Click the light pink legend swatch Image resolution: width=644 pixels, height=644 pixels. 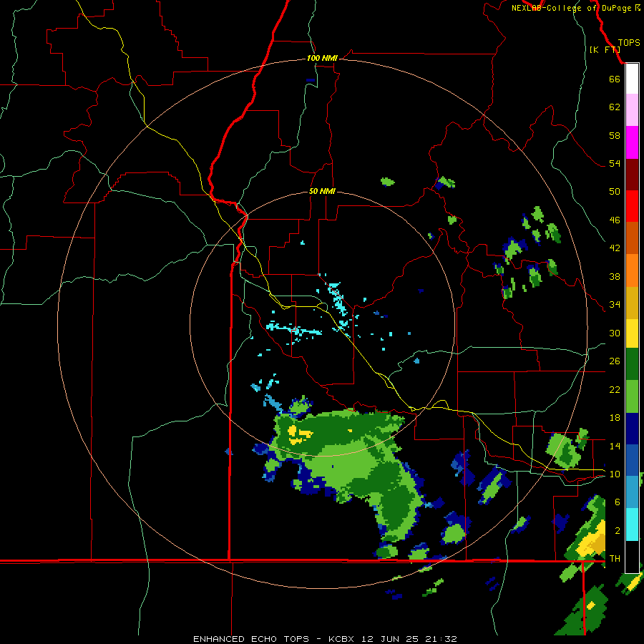coord(632,109)
